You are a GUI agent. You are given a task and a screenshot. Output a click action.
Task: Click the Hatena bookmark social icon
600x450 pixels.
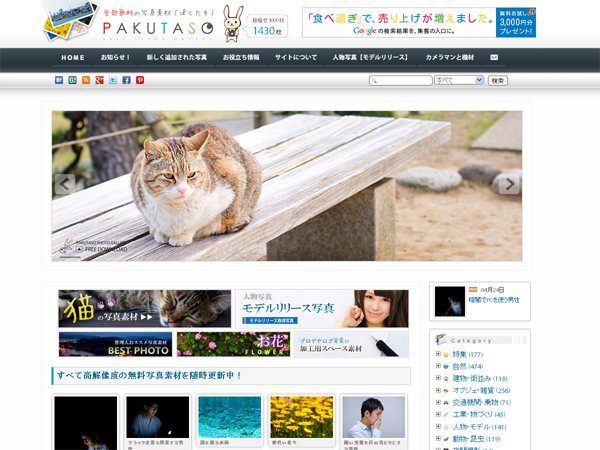pos(59,80)
